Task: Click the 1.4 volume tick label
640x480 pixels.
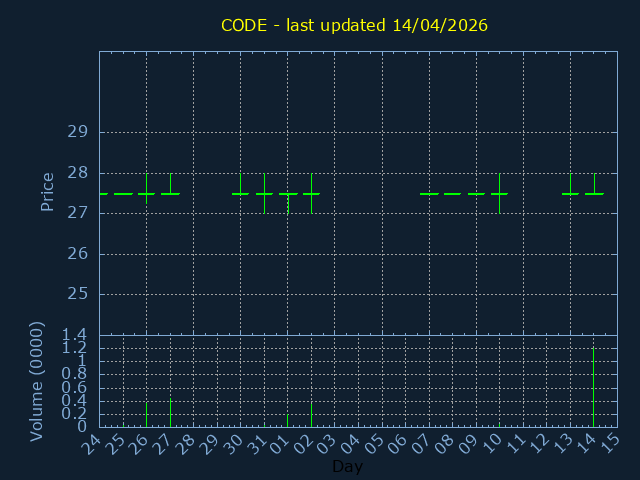Action: (x=74, y=335)
